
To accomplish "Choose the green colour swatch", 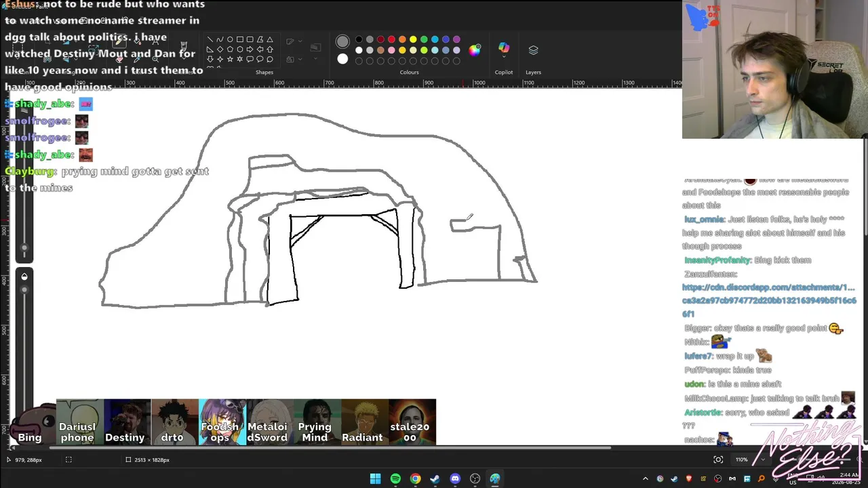I will click(424, 39).
